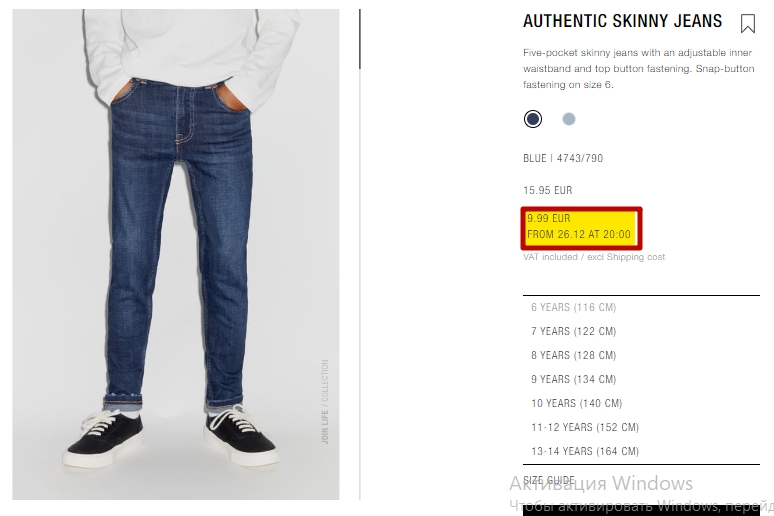Select the dark blue color swatch
Screen dimensions: 774x516
tap(533, 119)
